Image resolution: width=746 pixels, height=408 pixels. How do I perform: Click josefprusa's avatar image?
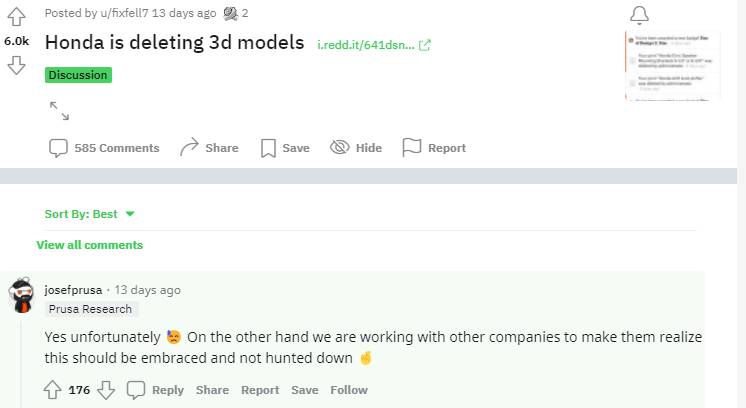pos(21,295)
